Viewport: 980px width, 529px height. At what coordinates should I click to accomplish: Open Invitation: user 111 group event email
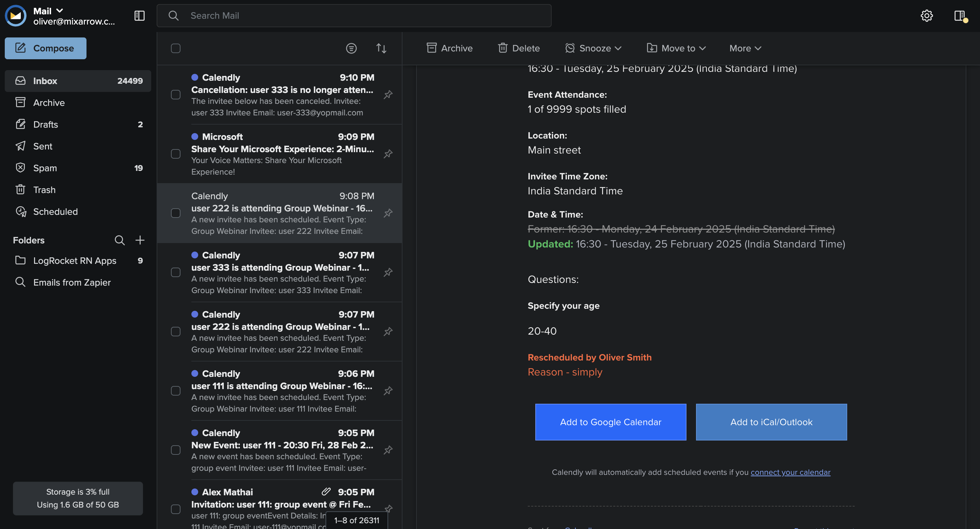pos(280,505)
